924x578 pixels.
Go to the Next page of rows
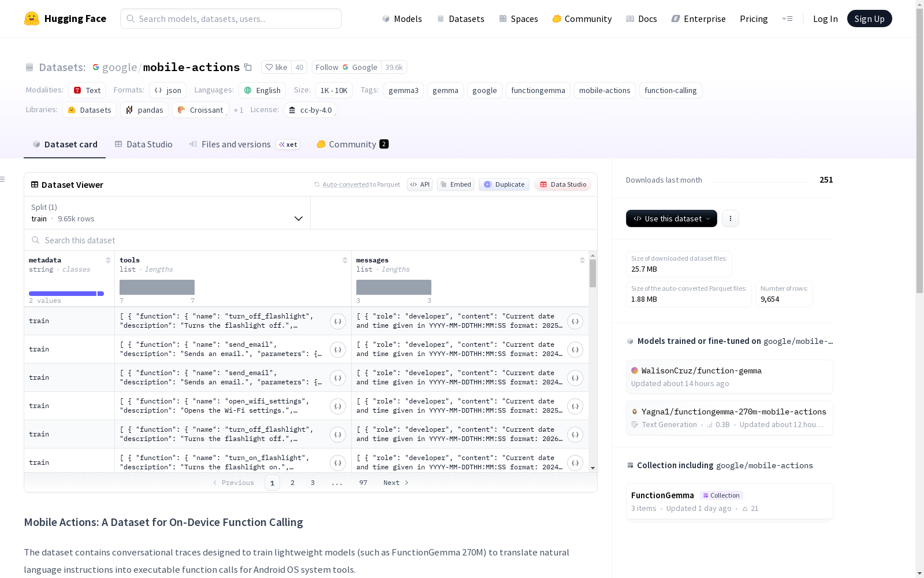(396, 483)
